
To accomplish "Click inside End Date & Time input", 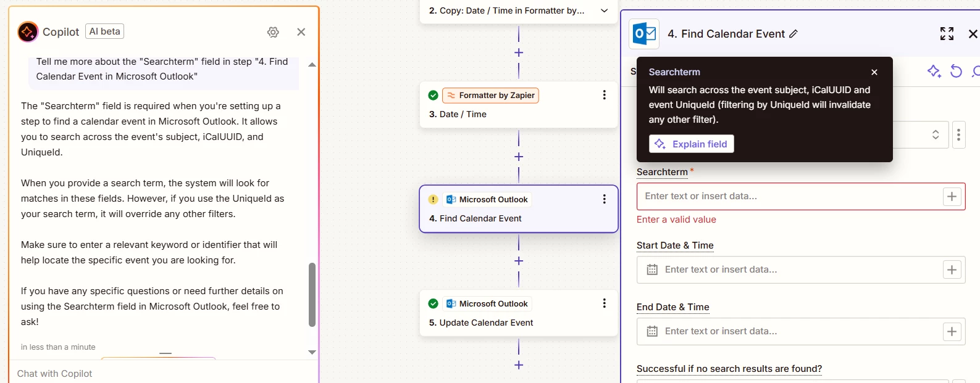I will coord(800,331).
